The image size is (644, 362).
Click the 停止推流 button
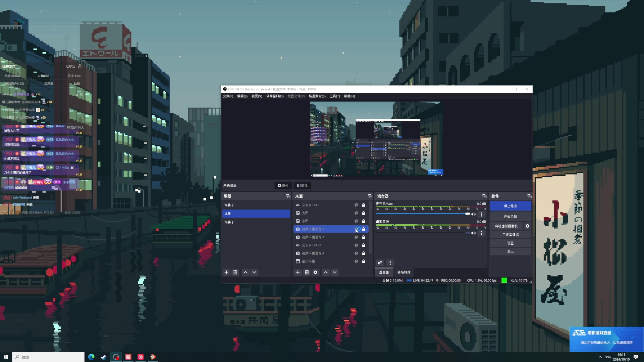click(x=511, y=206)
